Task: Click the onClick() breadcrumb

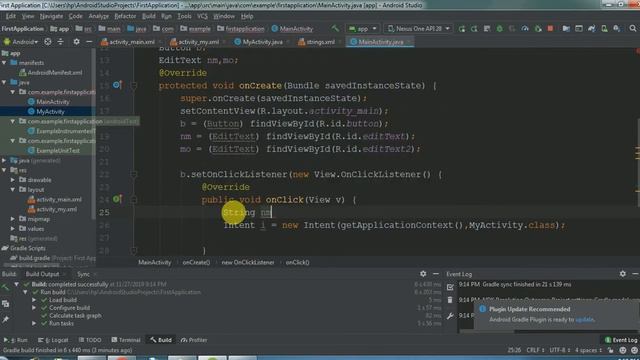Action: click(298, 262)
